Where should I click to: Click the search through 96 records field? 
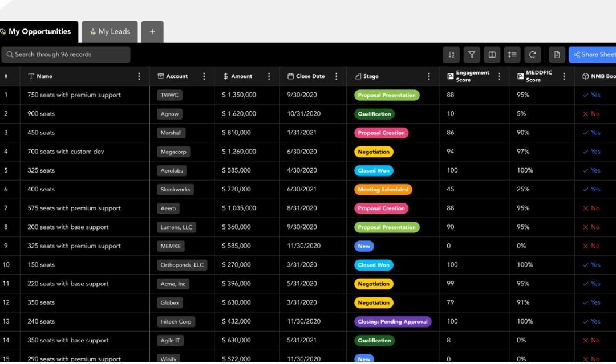coord(66,55)
